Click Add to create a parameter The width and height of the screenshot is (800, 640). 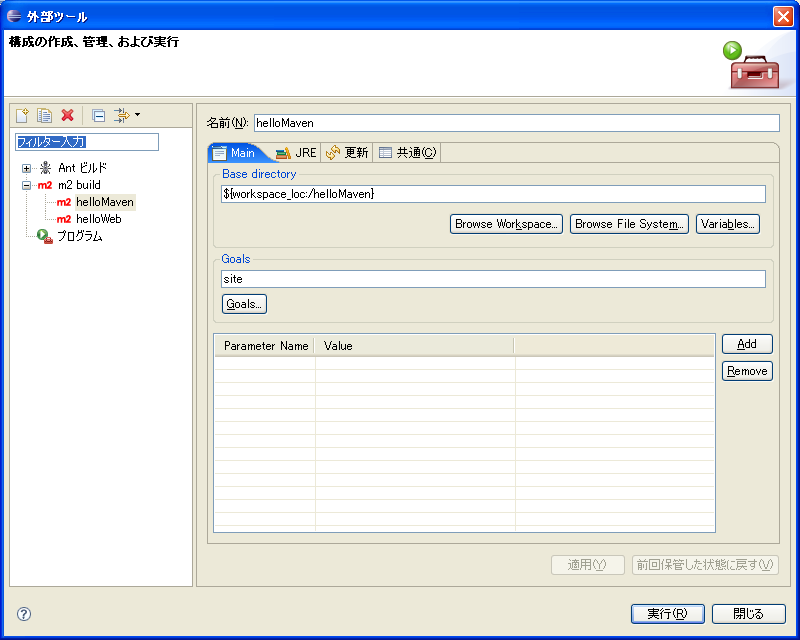[x=747, y=344]
